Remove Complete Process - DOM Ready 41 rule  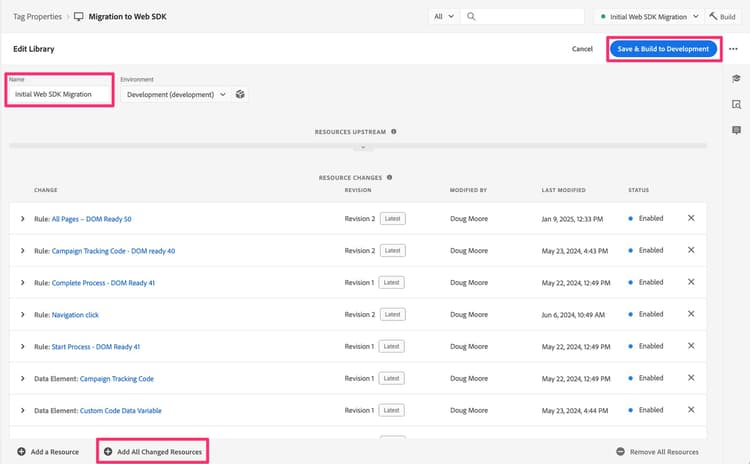(x=691, y=282)
